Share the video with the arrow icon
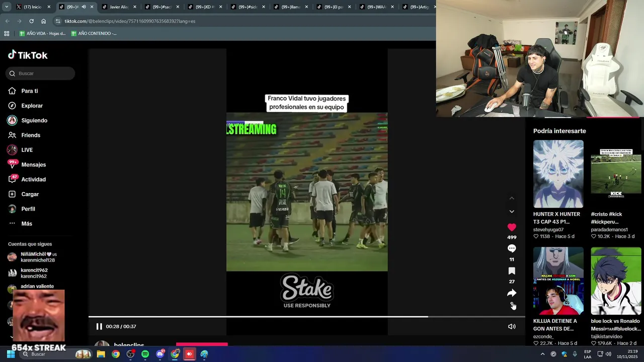Viewport: 644px width, 362px height. pos(512,293)
